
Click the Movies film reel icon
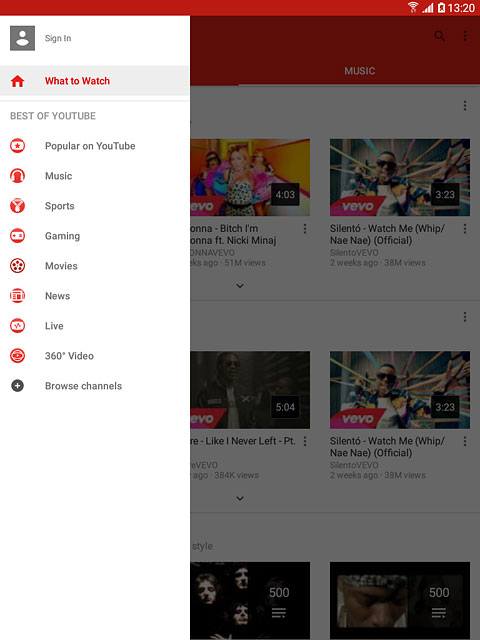pos(18,266)
